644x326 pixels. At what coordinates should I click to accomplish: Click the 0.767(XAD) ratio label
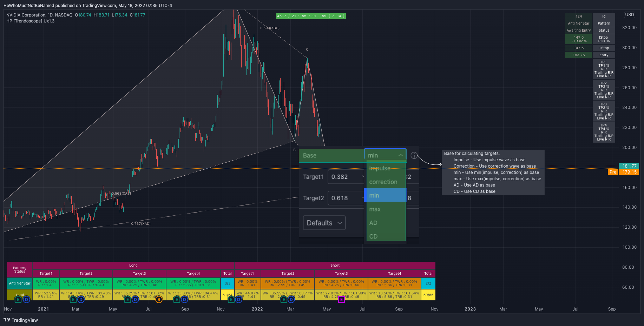pos(141,223)
